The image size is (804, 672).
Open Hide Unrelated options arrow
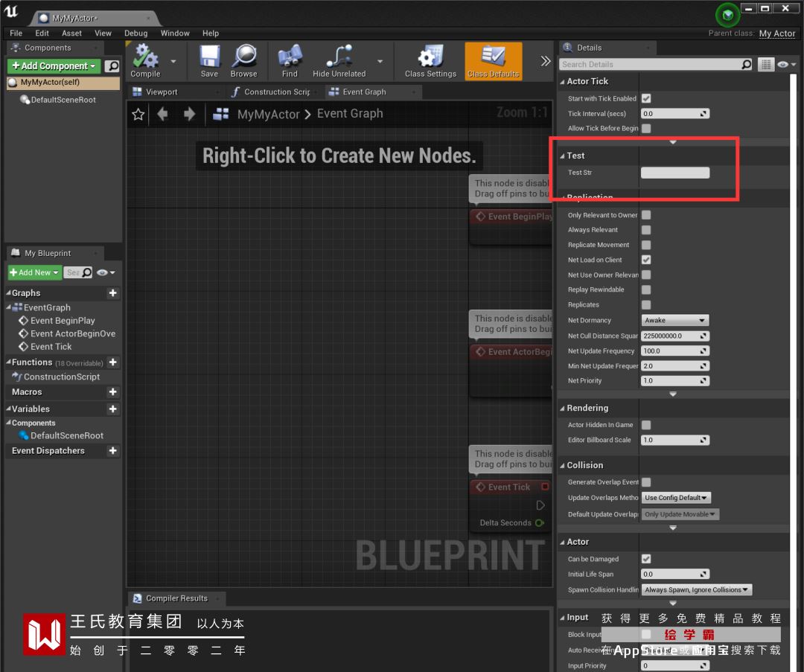[380, 61]
